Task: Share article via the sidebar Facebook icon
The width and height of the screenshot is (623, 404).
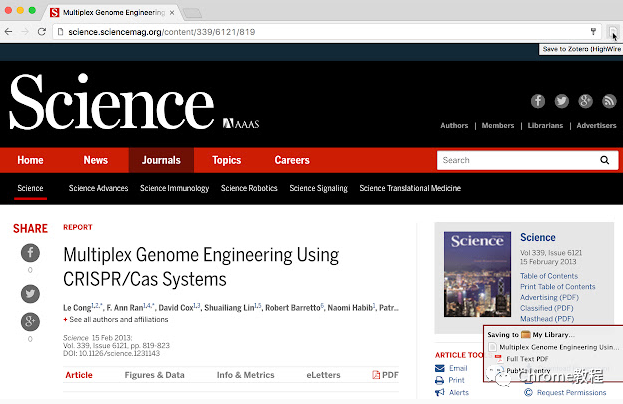Action: 30,253
